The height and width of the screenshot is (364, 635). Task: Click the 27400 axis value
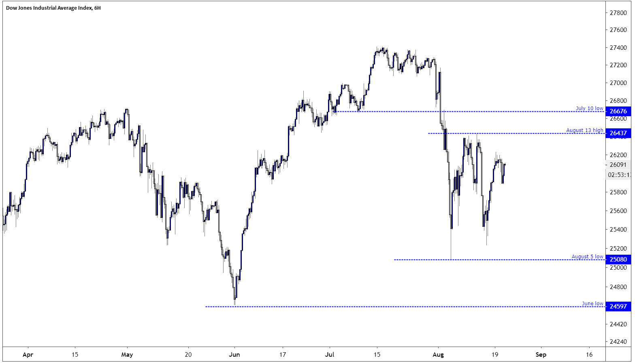coord(618,48)
